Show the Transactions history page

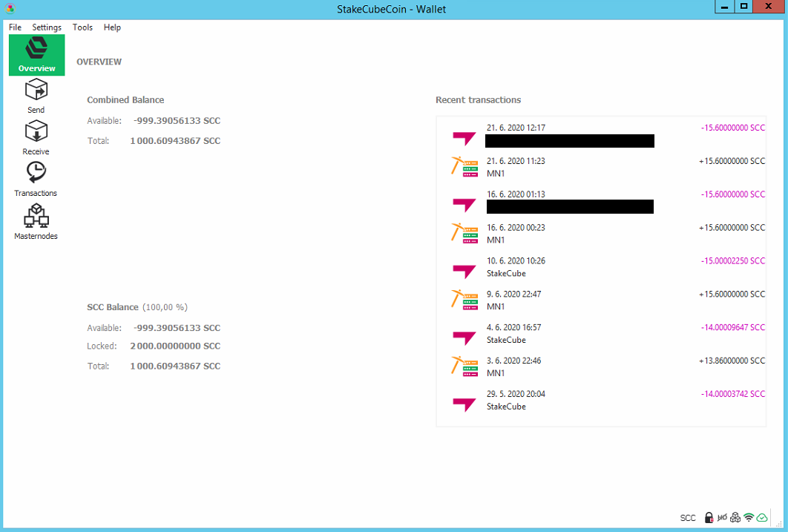coord(36,180)
